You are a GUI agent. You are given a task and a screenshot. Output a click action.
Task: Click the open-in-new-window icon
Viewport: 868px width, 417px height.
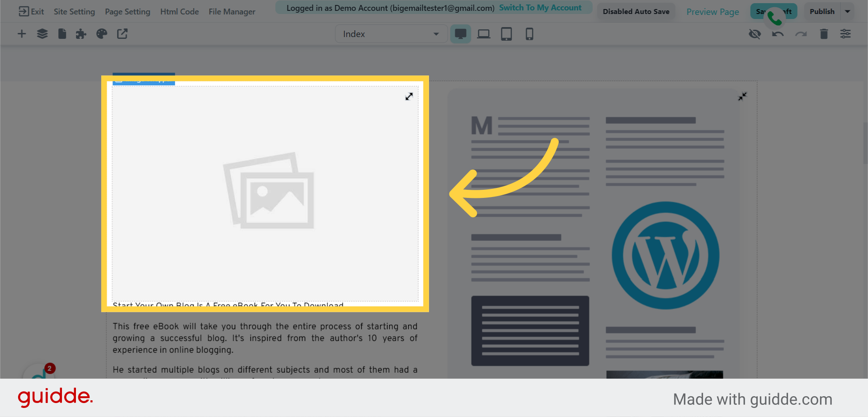tap(123, 34)
